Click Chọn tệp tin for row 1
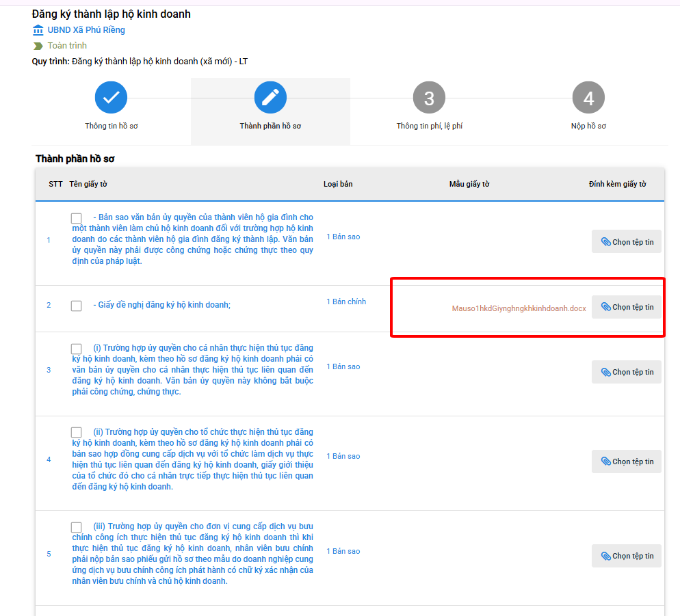 (627, 242)
